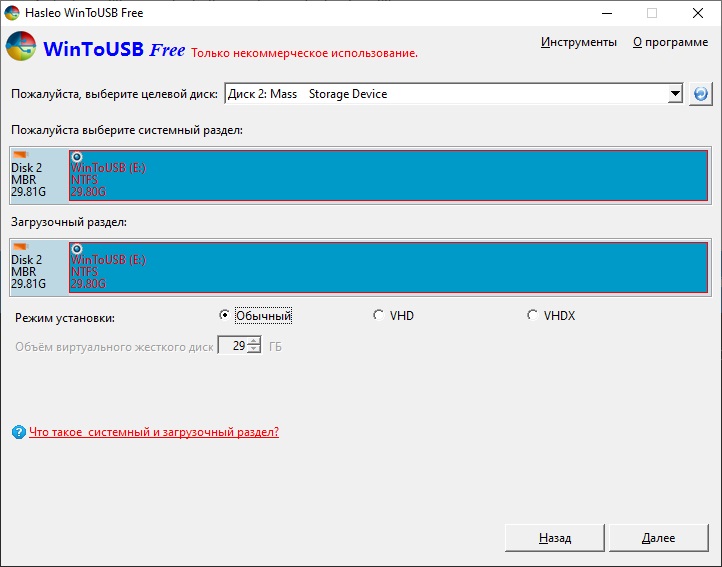
Task: Click the blue question mark help icon
Action: tap(19, 432)
